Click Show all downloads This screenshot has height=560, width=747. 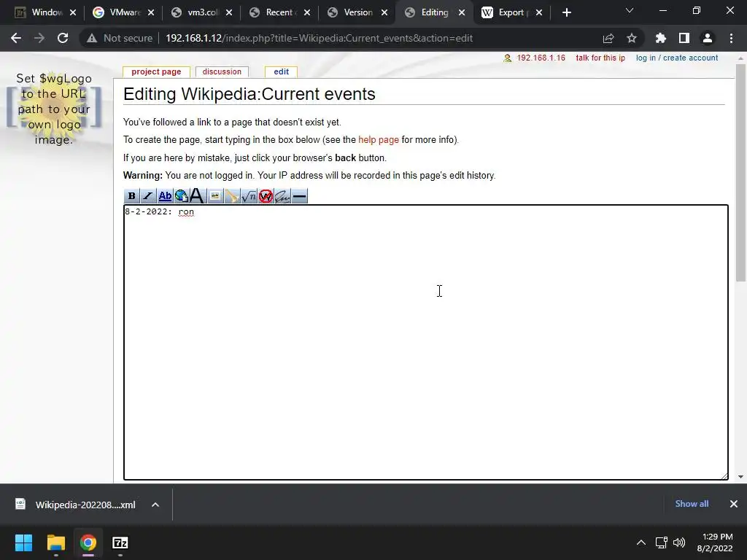pos(692,504)
